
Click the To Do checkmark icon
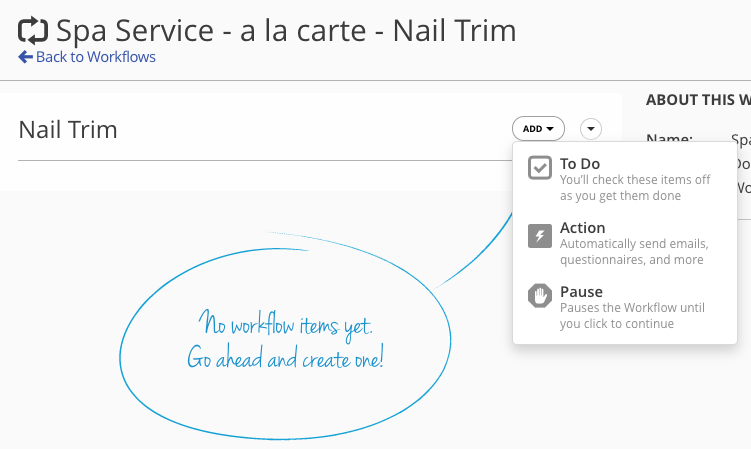point(540,168)
